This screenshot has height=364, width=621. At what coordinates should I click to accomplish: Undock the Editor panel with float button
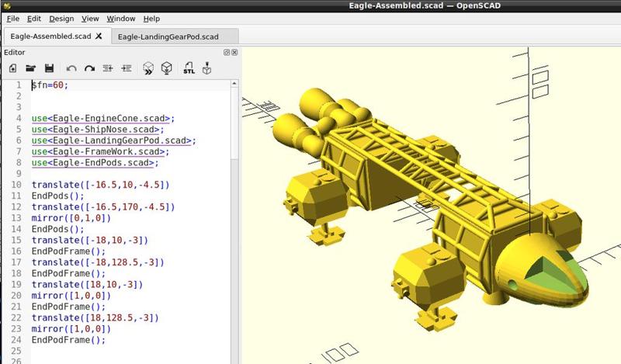point(226,52)
